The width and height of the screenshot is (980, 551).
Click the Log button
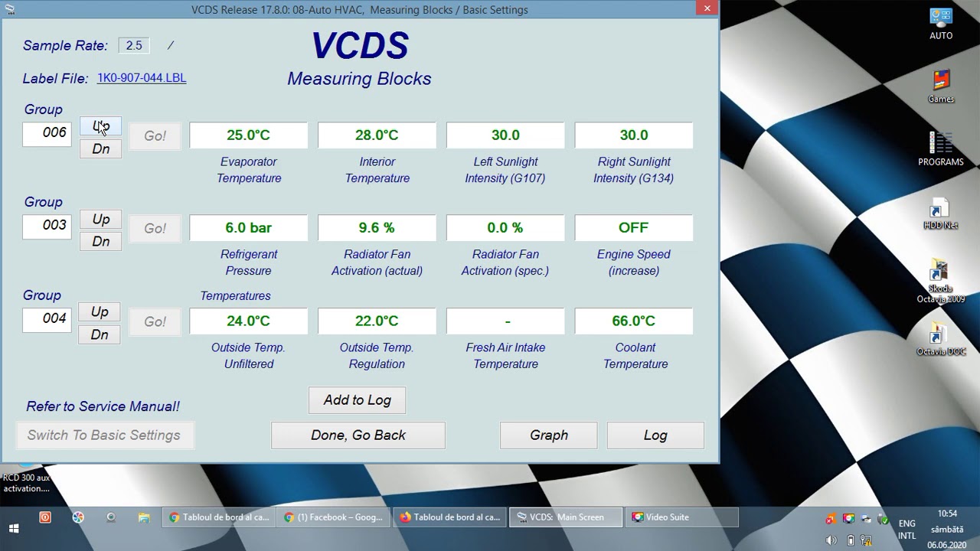(655, 435)
